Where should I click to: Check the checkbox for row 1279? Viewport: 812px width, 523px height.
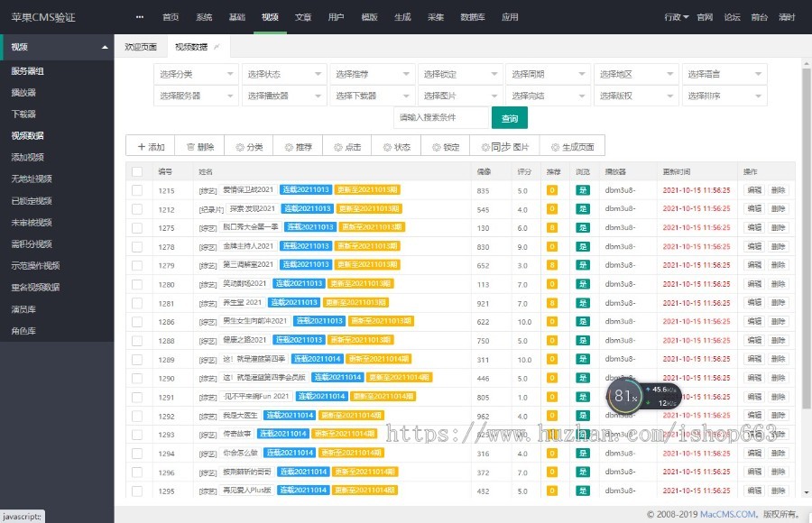tap(137, 265)
